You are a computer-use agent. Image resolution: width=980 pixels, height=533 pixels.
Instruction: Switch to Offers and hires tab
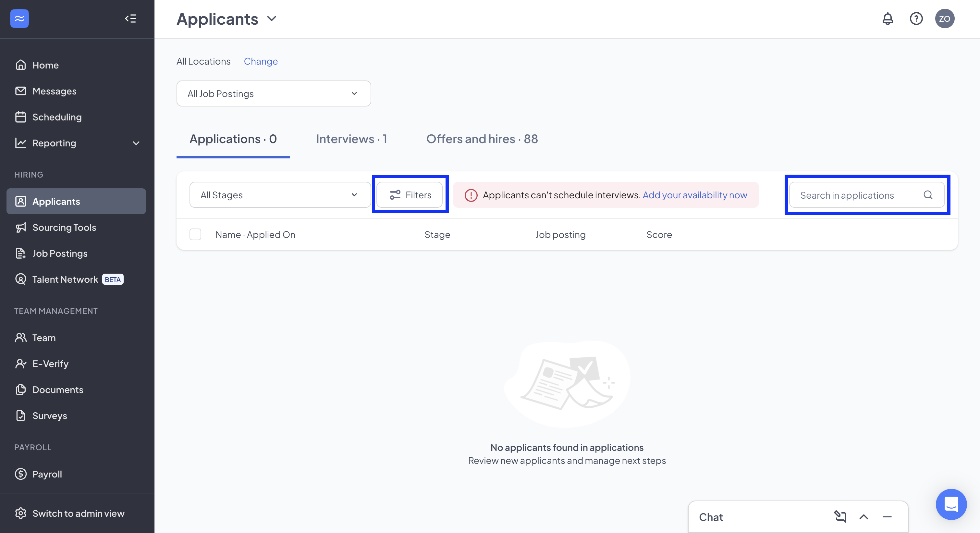(x=482, y=139)
